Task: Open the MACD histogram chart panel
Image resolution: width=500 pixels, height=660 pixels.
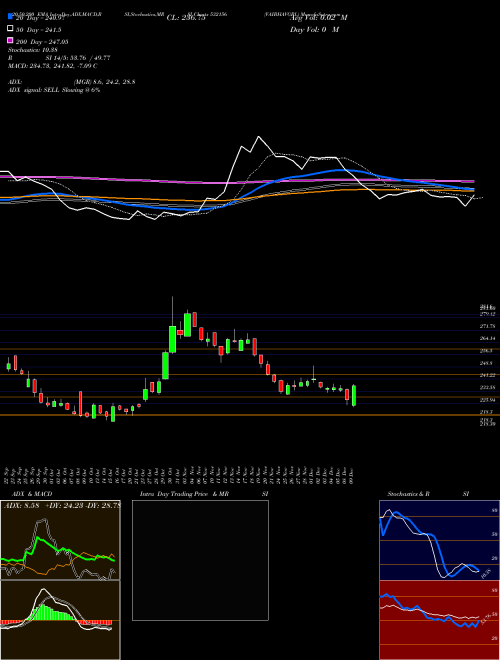Action: [x=60, y=620]
